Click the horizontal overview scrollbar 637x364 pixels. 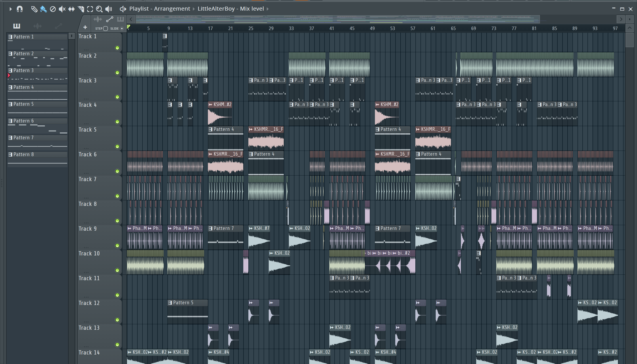(x=338, y=19)
